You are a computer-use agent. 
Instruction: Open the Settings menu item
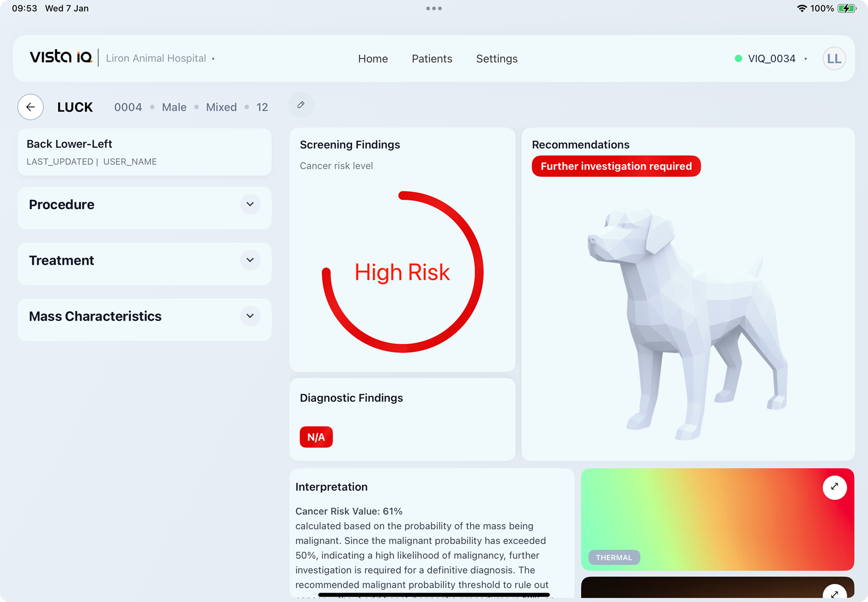(x=497, y=59)
